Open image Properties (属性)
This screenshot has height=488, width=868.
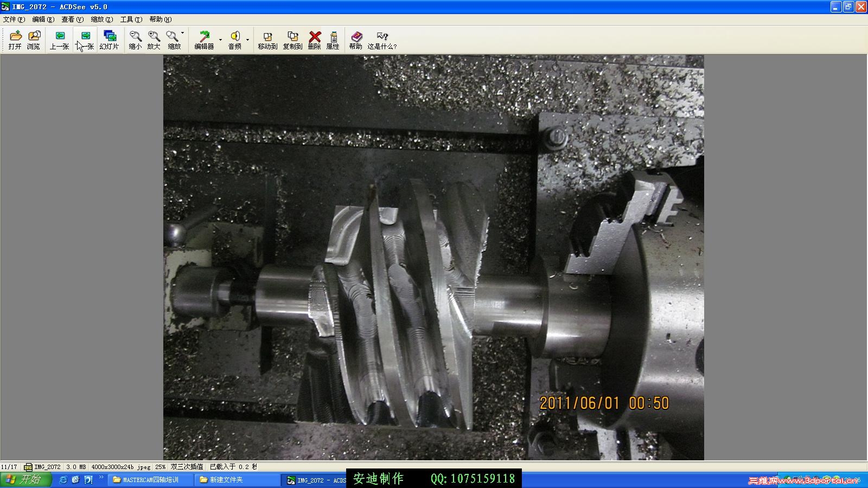click(333, 40)
